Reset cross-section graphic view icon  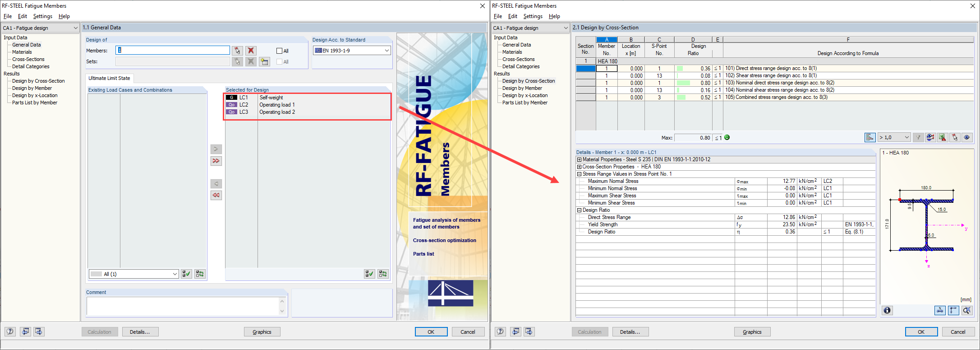click(966, 310)
